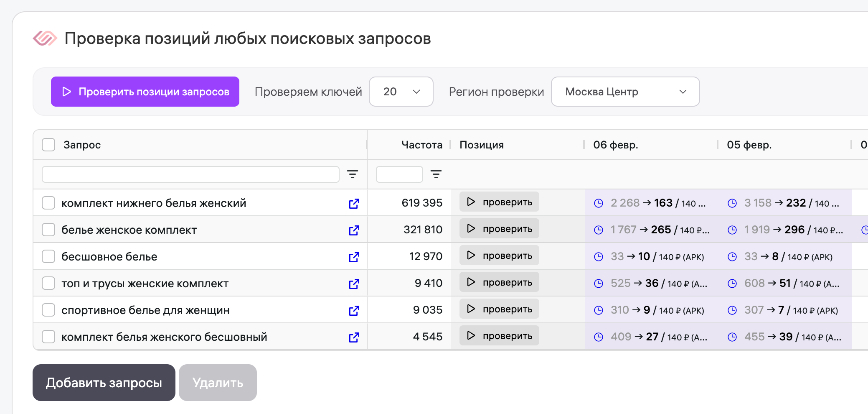
Task: Focus the Запрос filter text field
Action: tap(190, 174)
